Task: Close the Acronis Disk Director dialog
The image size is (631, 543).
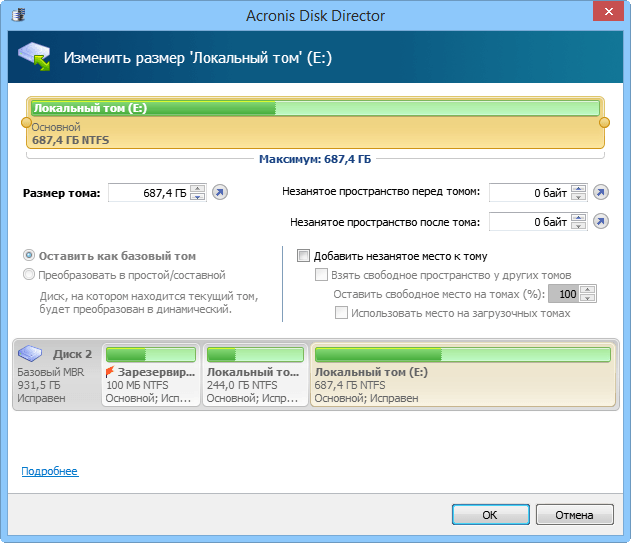Action: pyautogui.click(x=608, y=11)
